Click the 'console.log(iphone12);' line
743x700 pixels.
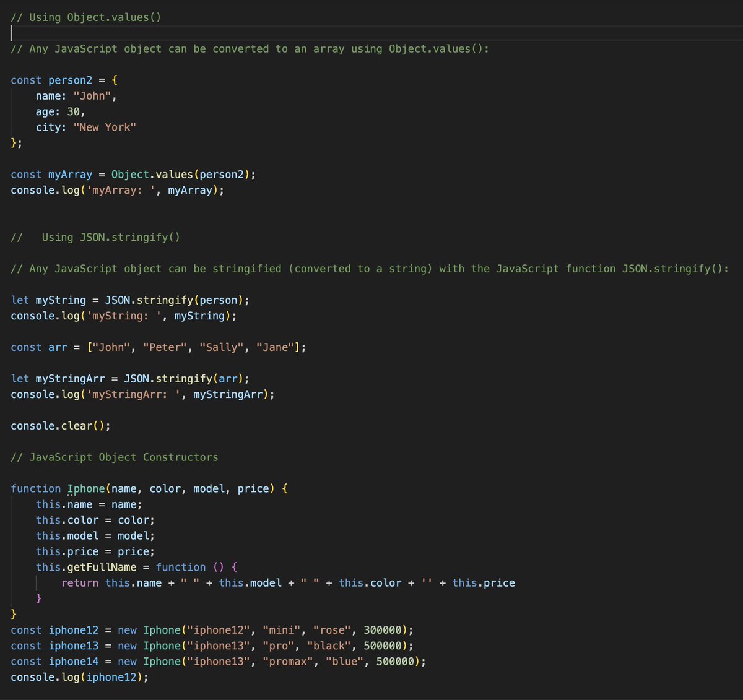click(80, 677)
